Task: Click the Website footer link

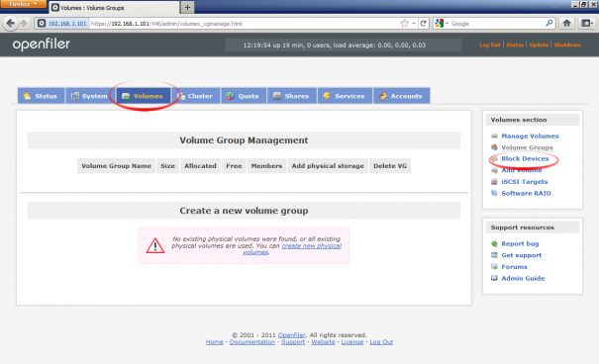Action: pyautogui.click(x=323, y=342)
